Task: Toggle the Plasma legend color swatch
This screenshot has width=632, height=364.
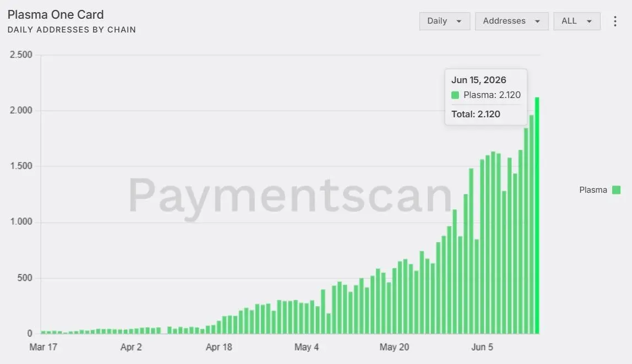Action: pos(616,190)
